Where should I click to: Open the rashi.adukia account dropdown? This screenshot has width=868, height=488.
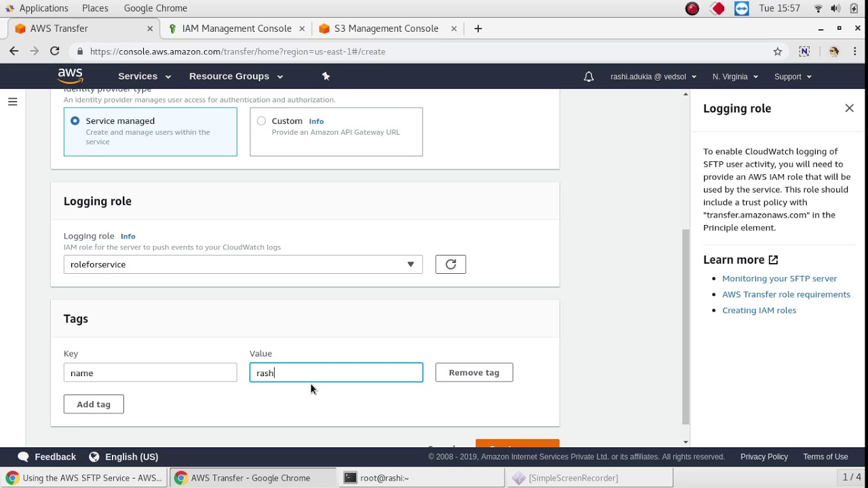(653, 77)
